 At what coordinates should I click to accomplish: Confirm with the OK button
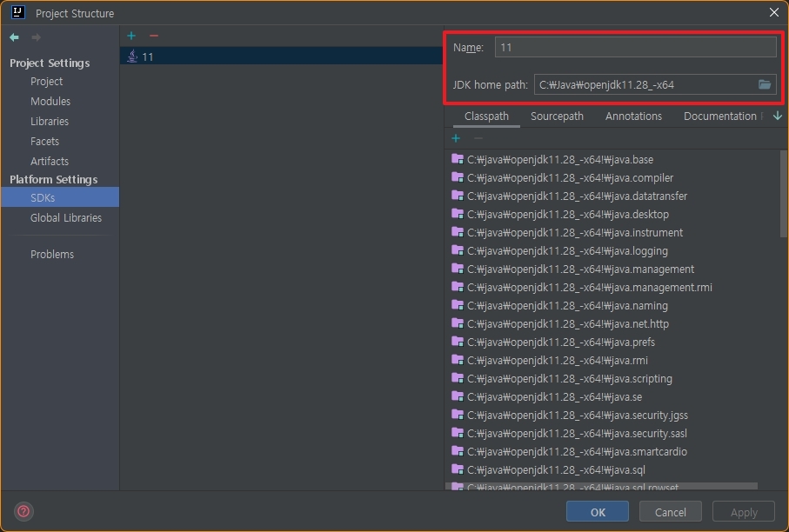click(x=598, y=512)
